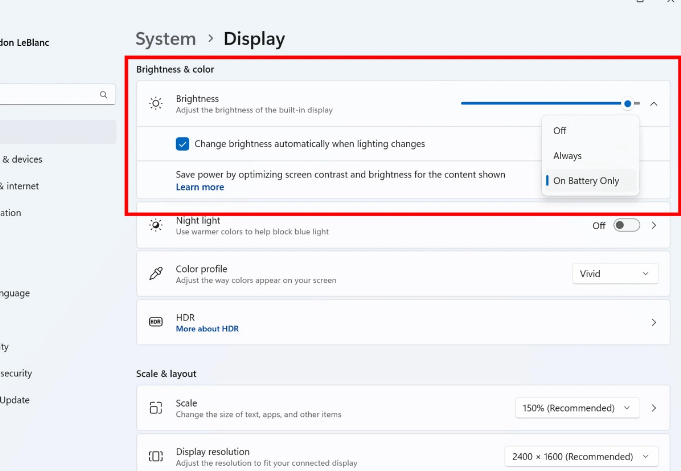Uncheck Change brightness automatically checkbox

tap(182, 144)
